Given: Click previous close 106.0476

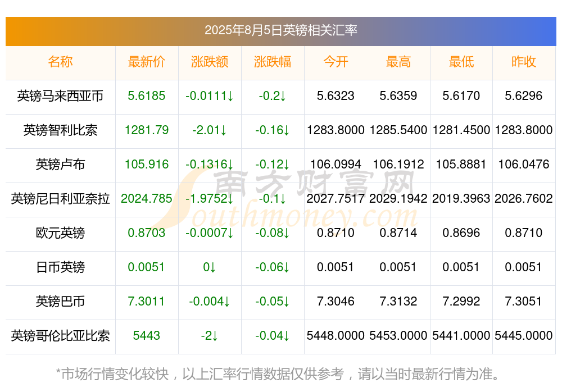Looking at the screenshot, I should tap(524, 165).
